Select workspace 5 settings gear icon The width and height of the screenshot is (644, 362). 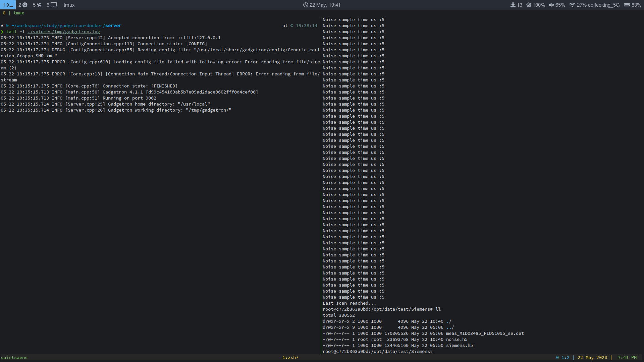click(38, 5)
